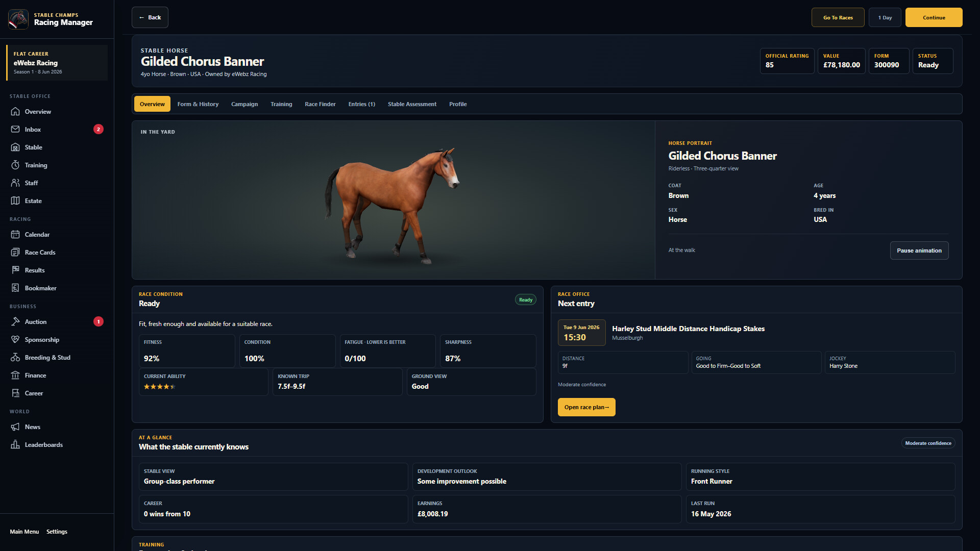This screenshot has height=551, width=980.
Task: Open the Stable Assessment tab
Action: [x=412, y=104]
